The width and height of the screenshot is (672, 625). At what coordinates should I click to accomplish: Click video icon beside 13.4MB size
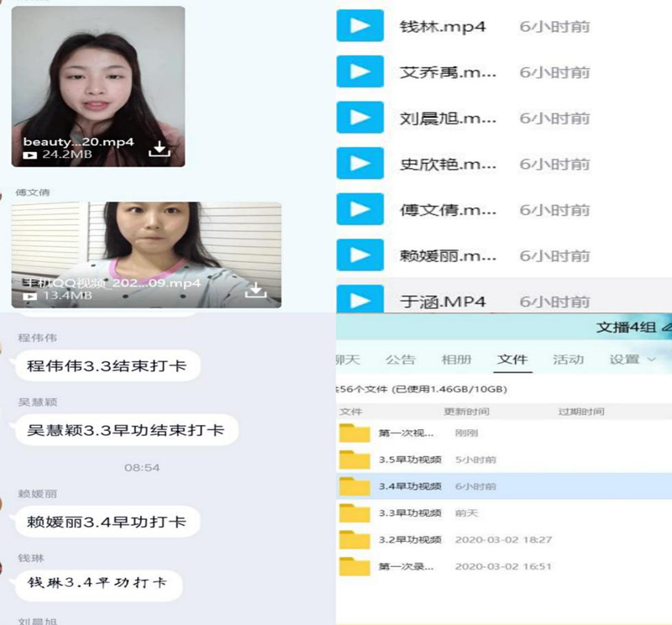pyautogui.click(x=29, y=297)
